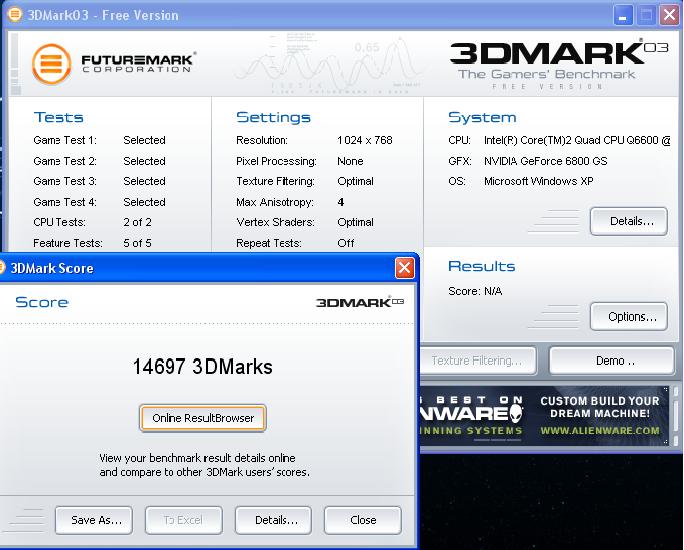This screenshot has height=550, width=684.
Task: Click the disabled maximize button of 3DMark03
Action: pyautogui.click(x=646, y=15)
